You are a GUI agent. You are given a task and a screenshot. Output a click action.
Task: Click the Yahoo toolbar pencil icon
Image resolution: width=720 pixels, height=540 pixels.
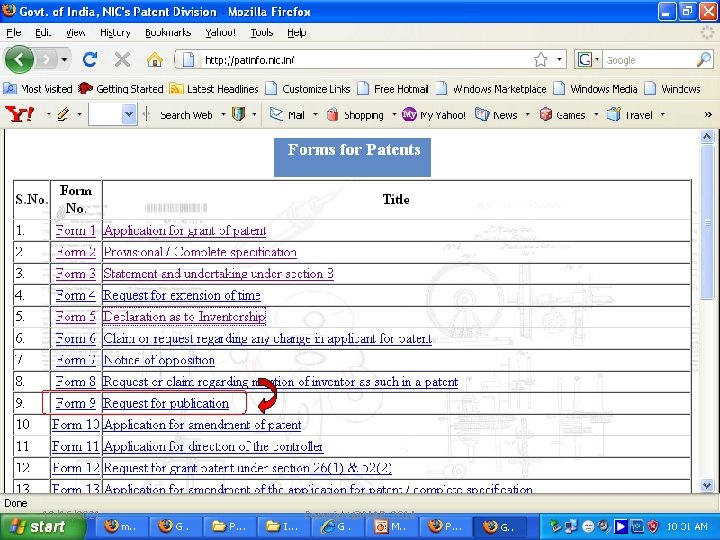click(x=63, y=114)
